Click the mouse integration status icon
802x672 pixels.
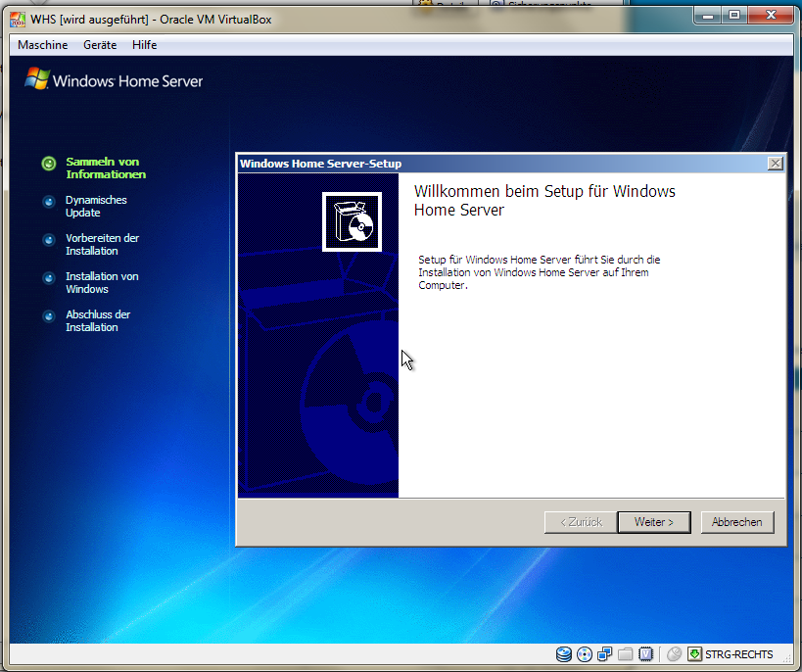coord(674,654)
